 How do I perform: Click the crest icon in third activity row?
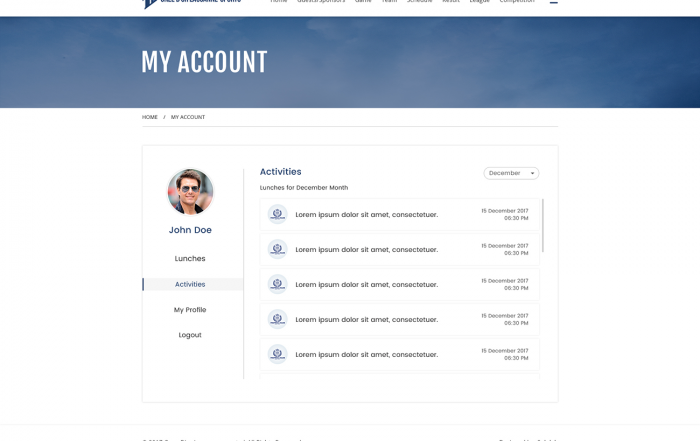(x=277, y=284)
